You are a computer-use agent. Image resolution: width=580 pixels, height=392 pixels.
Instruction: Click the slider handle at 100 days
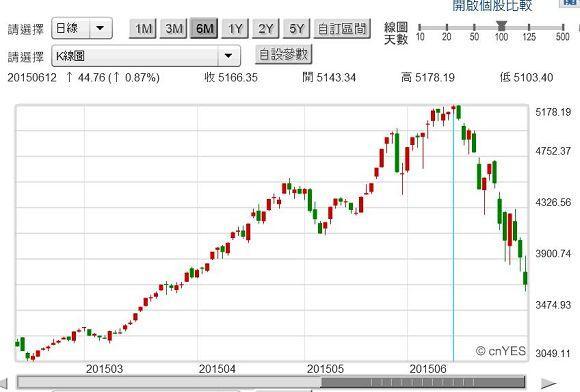[x=501, y=26]
